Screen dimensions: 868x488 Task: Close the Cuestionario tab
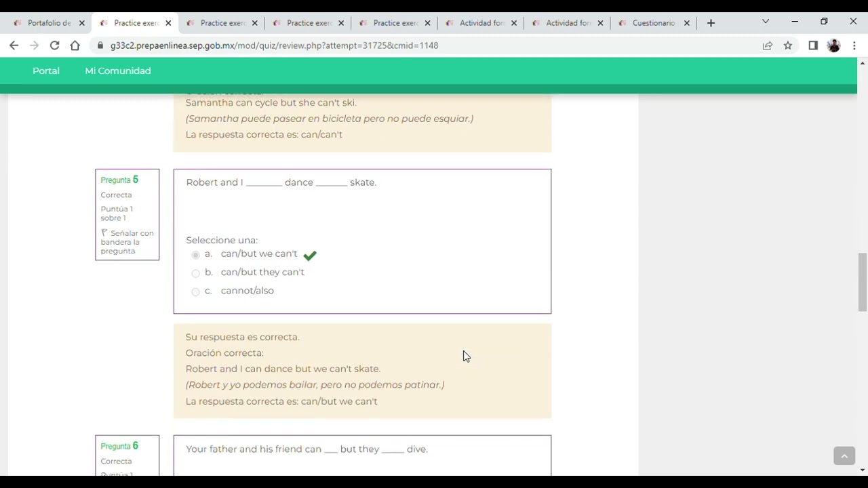pos(686,23)
